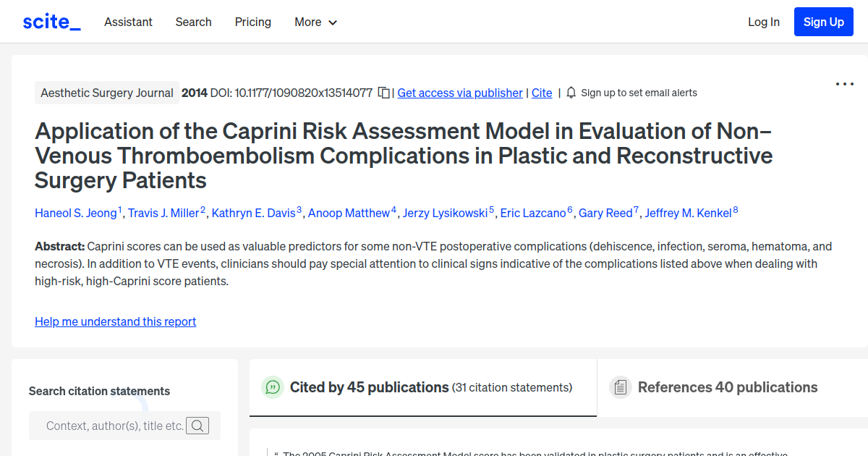The image size is (868, 456).
Task: Open Get access via publisher link
Action: pyautogui.click(x=459, y=93)
